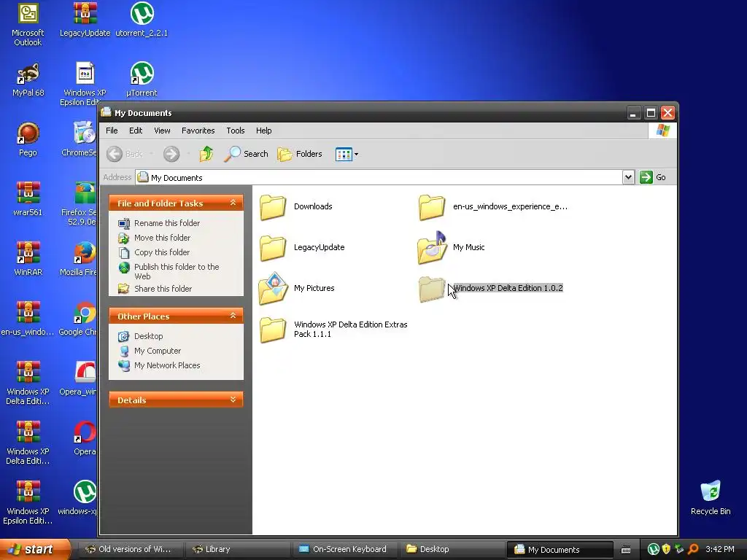Select the Windows XP Epsilon Editi... archive icon
Viewport: 747px width, 560px height.
(28, 492)
